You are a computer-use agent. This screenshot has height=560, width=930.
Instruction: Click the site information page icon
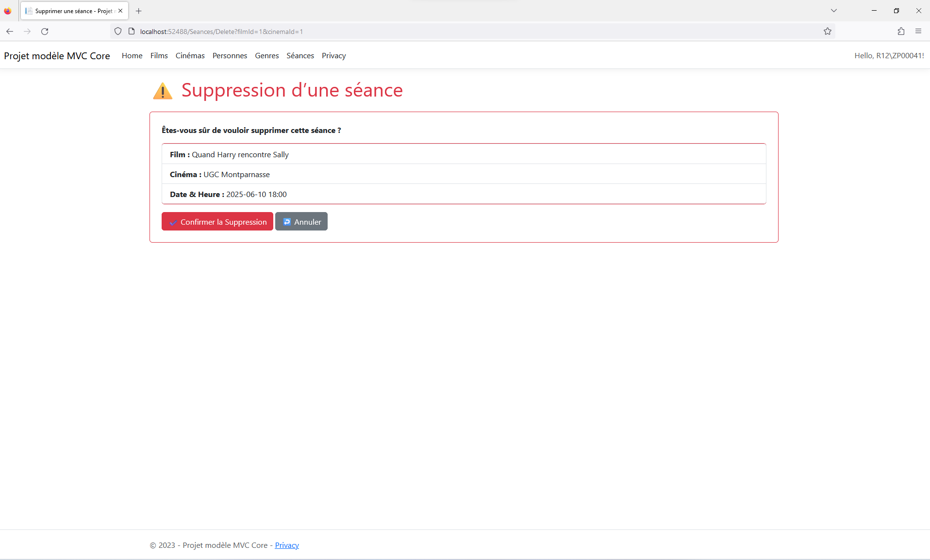pyautogui.click(x=132, y=32)
